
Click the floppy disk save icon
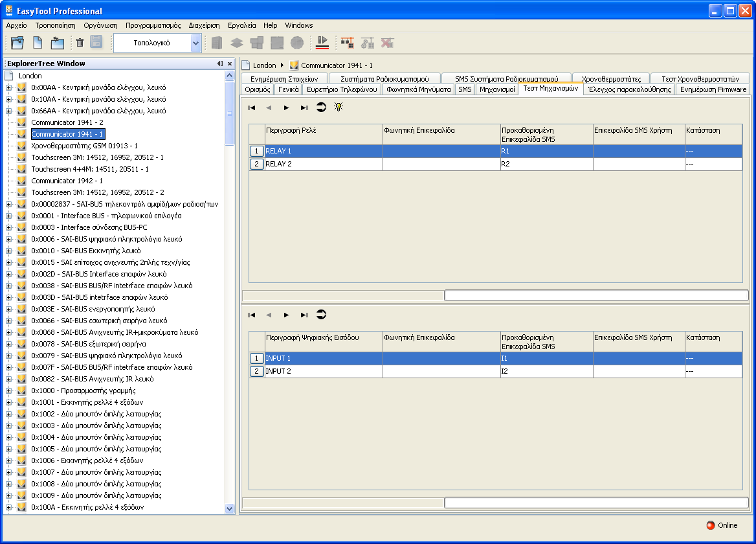coord(96,43)
